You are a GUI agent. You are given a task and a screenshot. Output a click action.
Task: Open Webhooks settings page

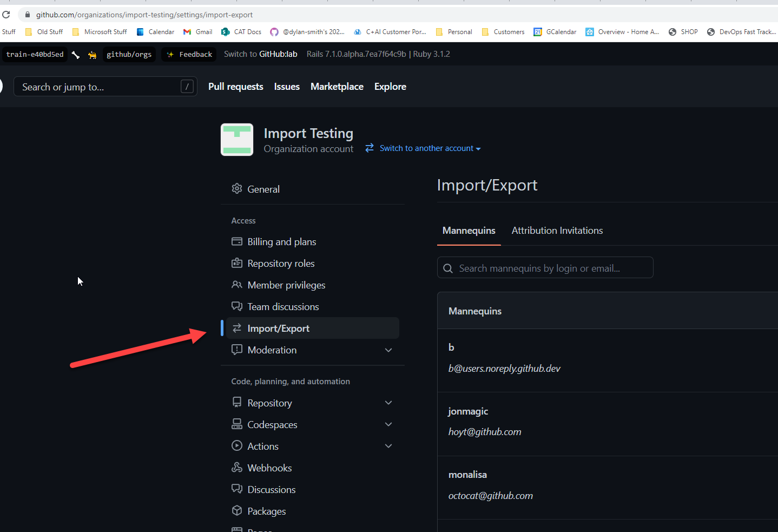313,468
